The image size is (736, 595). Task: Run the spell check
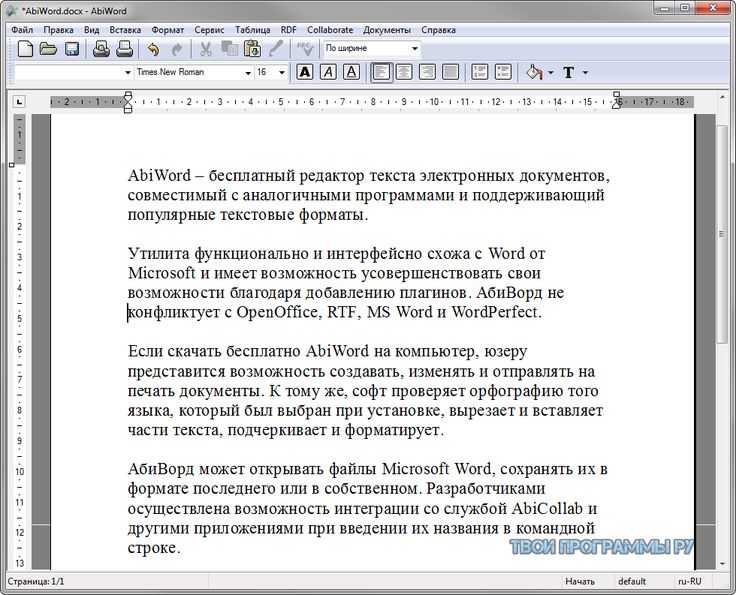(x=305, y=49)
